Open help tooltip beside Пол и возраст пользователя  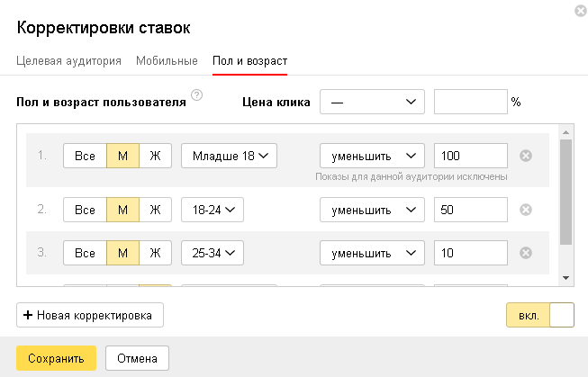coord(197,95)
